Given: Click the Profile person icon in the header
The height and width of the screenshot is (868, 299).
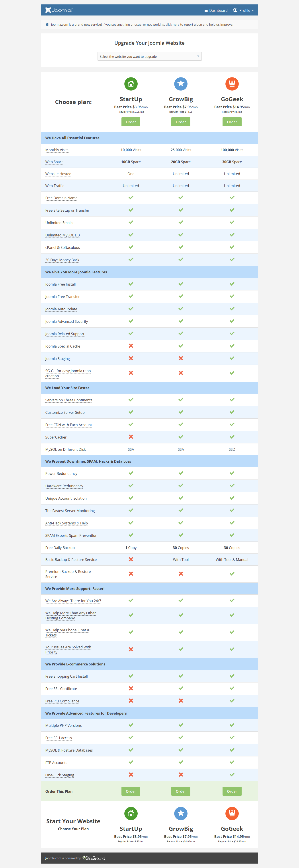Looking at the screenshot, I should (x=235, y=10).
